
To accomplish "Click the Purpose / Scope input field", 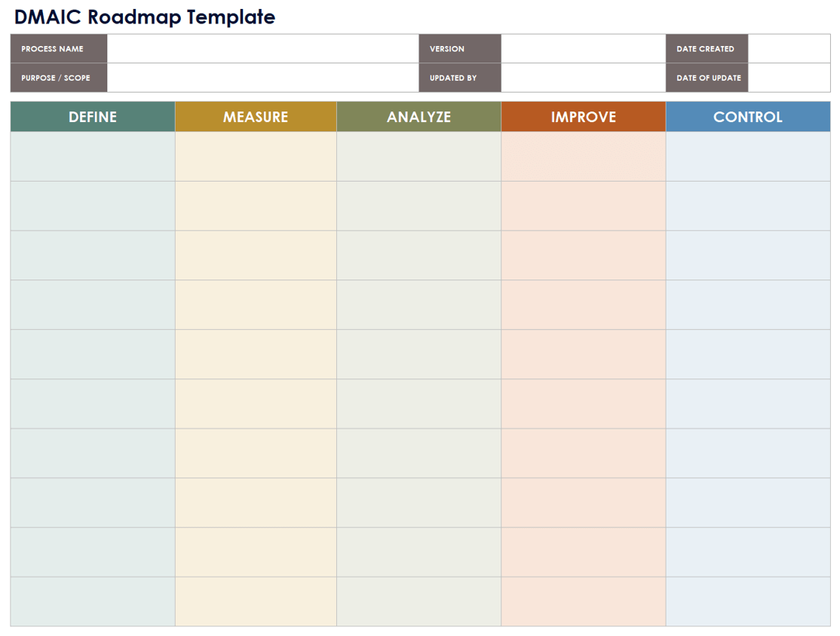I will coord(262,78).
